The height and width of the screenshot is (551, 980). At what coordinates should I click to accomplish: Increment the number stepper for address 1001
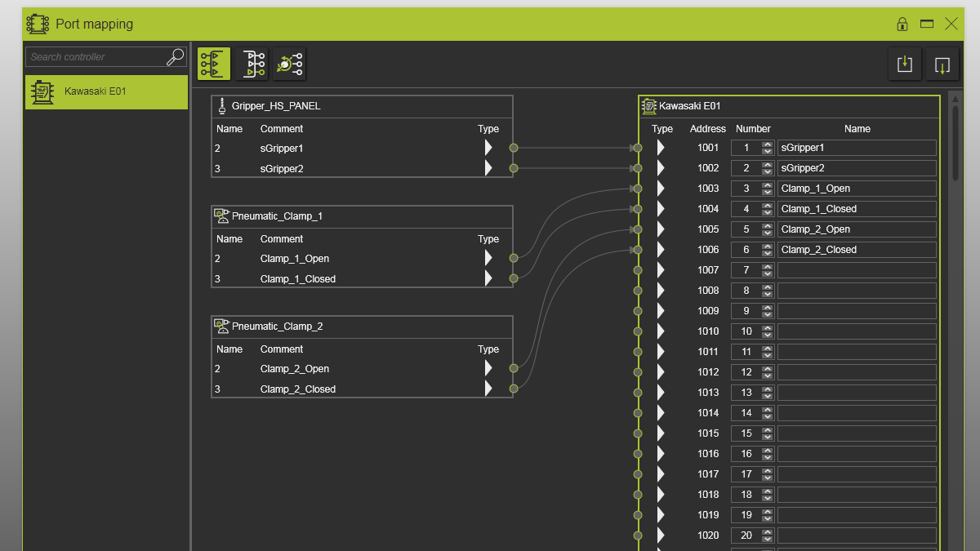767,144
